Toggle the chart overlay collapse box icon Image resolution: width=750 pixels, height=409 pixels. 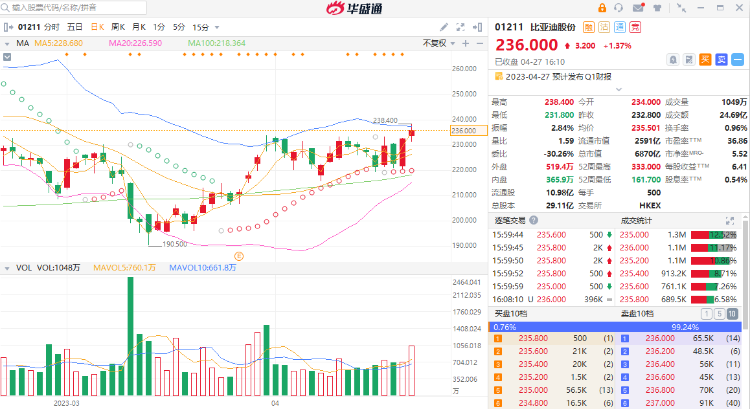click(7, 57)
